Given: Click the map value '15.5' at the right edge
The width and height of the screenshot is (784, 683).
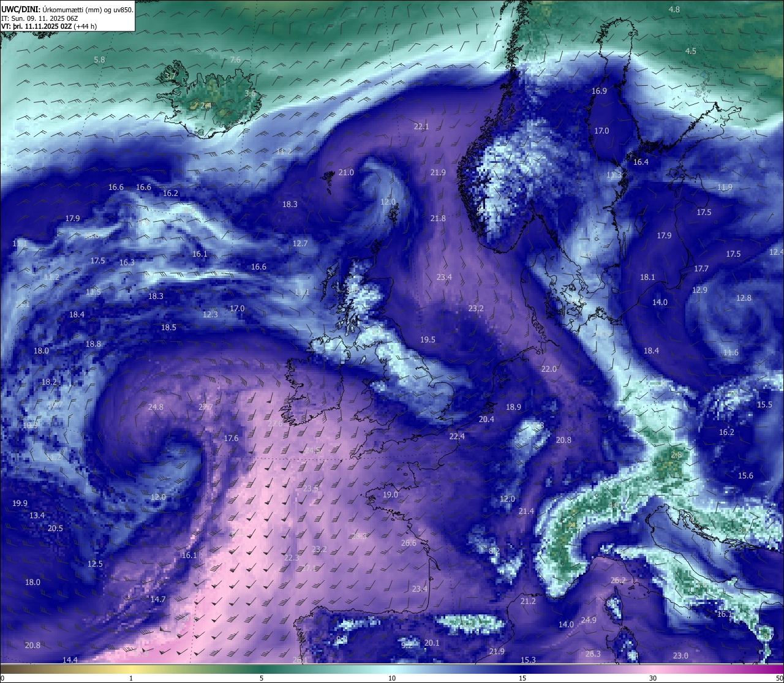Looking at the screenshot, I should 764,405.
